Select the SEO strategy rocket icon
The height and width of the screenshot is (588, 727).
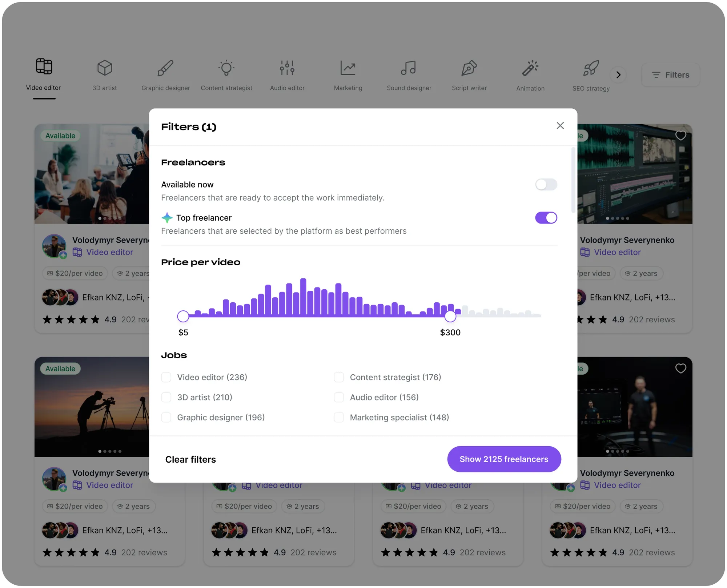click(x=591, y=68)
